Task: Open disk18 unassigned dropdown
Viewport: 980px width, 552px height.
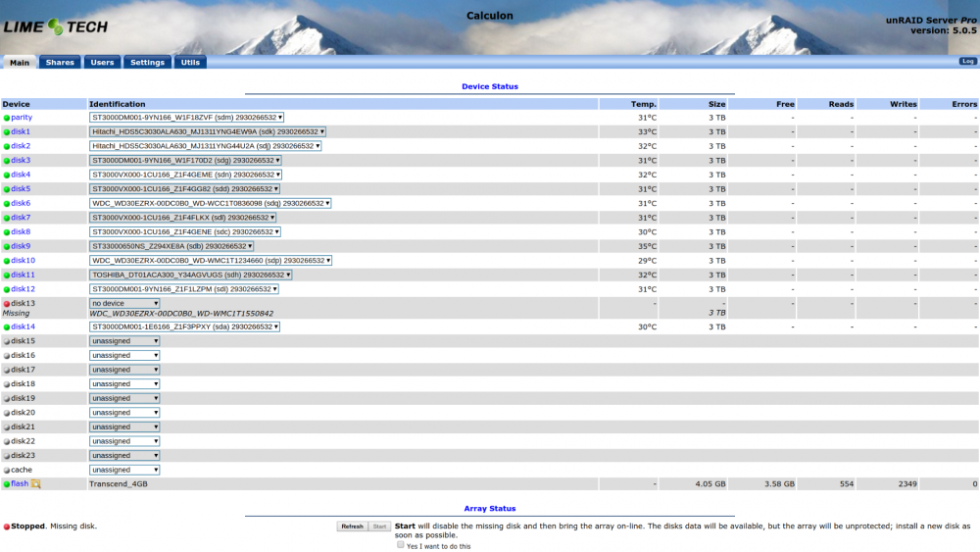Action: point(124,384)
